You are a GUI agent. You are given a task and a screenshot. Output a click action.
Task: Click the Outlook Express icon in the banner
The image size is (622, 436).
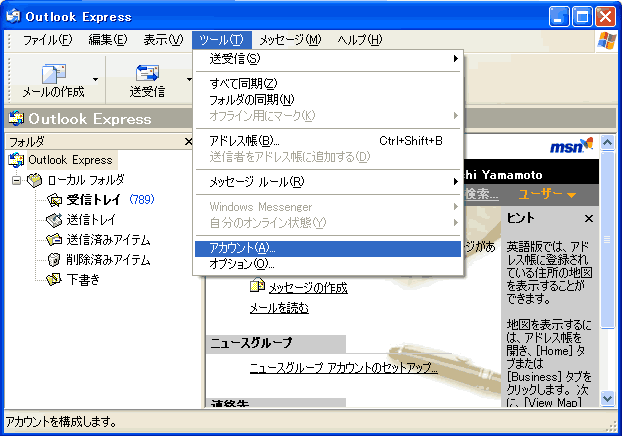coord(16,119)
